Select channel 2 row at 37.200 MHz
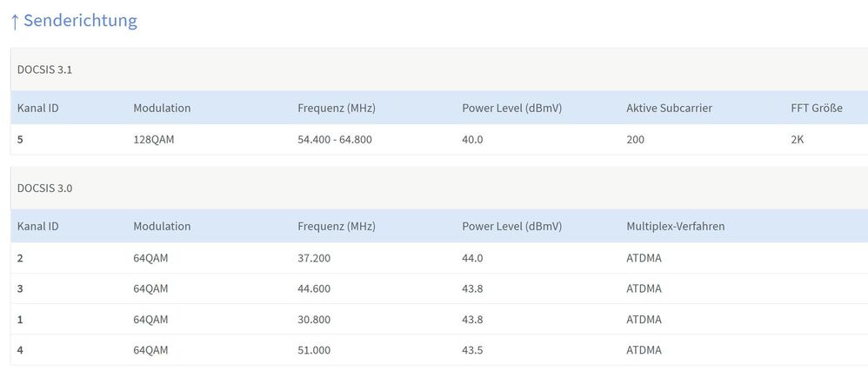 [x=439, y=258]
